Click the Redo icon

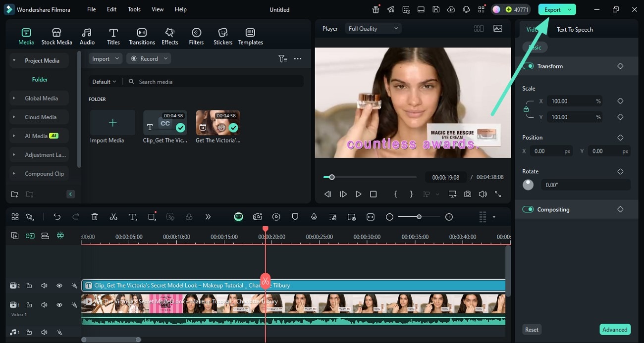coord(76,217)
